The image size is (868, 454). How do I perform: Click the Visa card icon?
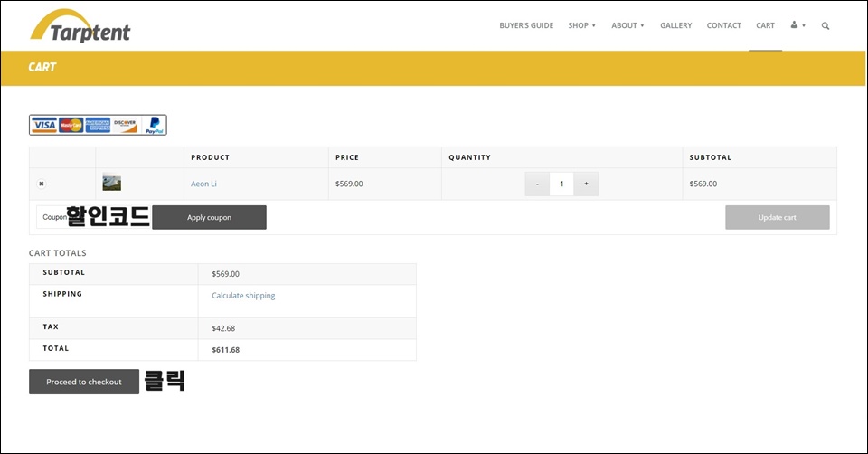[44, 125]
